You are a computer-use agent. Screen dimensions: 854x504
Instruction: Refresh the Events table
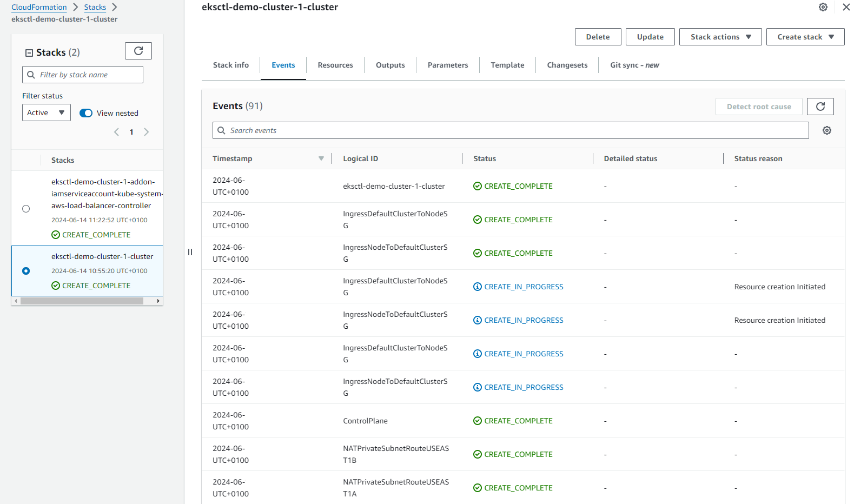(820, 107)
